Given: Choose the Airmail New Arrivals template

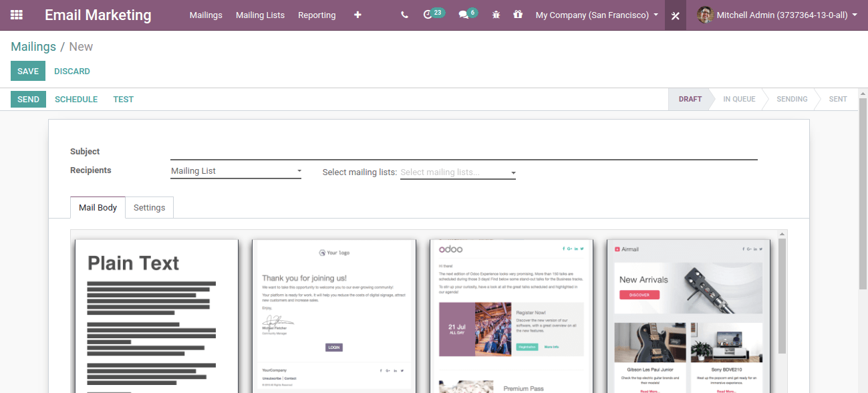Looking at the screenshot, I should (688, 316).
